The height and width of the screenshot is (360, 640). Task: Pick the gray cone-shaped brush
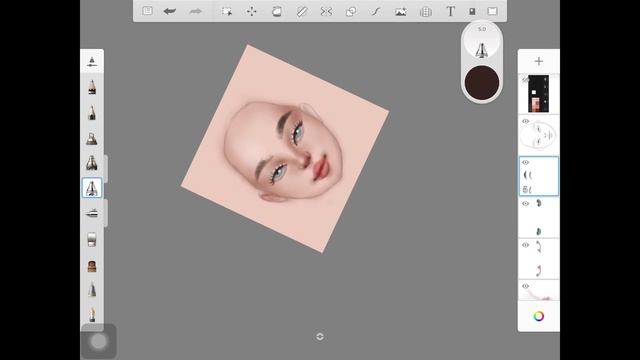pyautogui.click(x=92, y=290)
